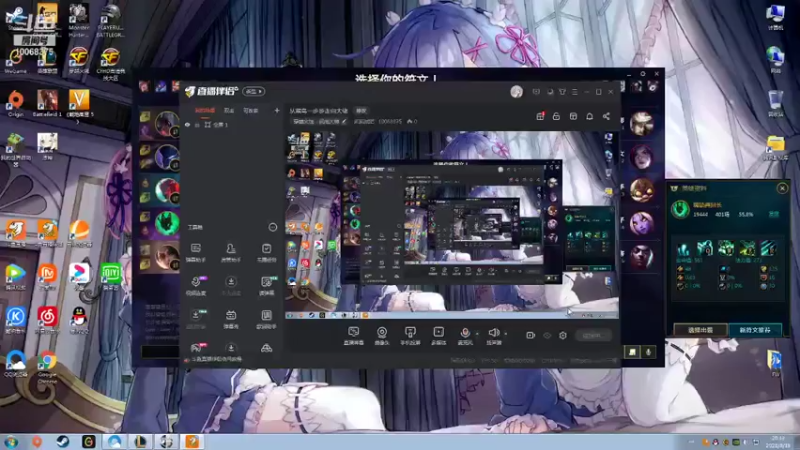The image size is (800, 450).
Task: Open the first second-row toolbox tool with purple badge
Action: pos(196,286)
